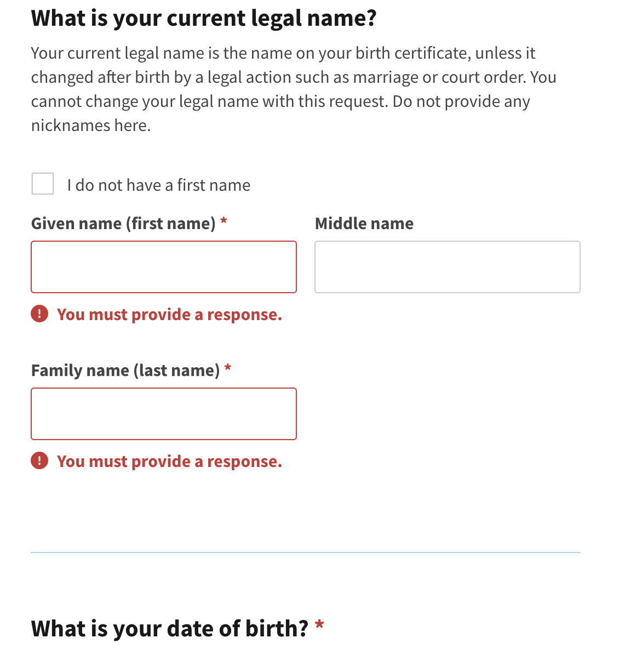Click 'What is your current legal name?' heading
The width and height of the screenshot is (642, 672).
coord(204,18)
